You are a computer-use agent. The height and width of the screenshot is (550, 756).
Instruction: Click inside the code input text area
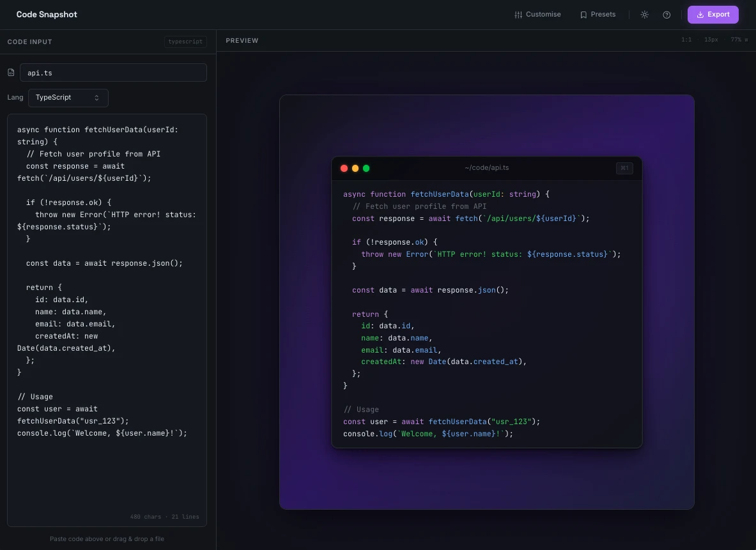[x=107, y=320]
